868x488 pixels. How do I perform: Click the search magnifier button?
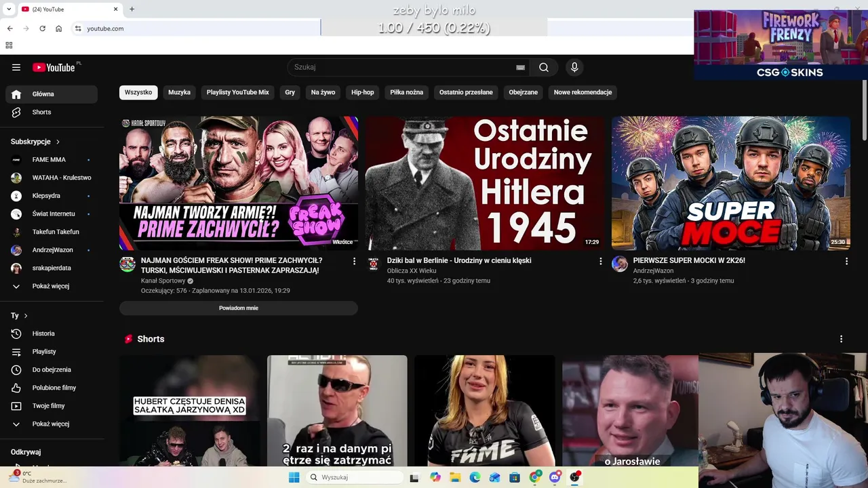pyautogui.click(x=544, y=67)
